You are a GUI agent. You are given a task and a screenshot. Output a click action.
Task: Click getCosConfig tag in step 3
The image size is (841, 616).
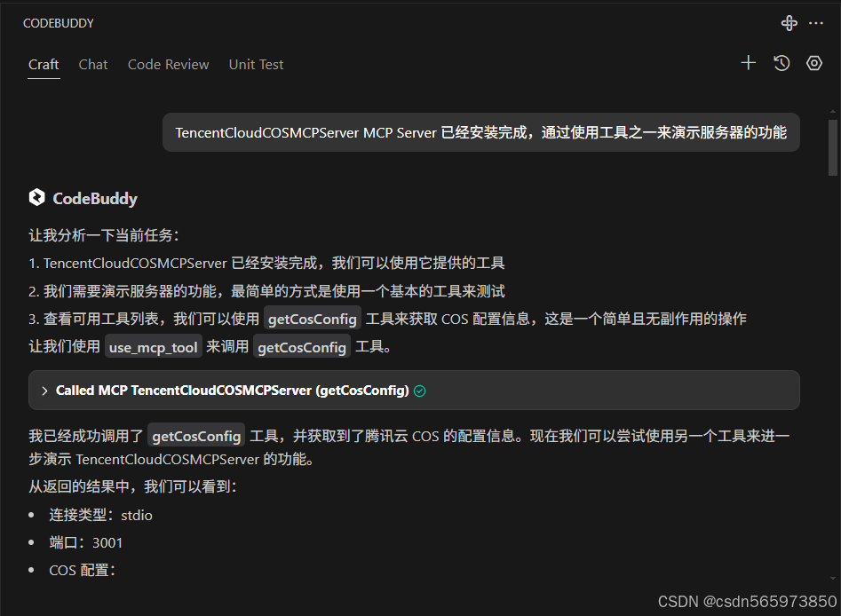point(313,319)
